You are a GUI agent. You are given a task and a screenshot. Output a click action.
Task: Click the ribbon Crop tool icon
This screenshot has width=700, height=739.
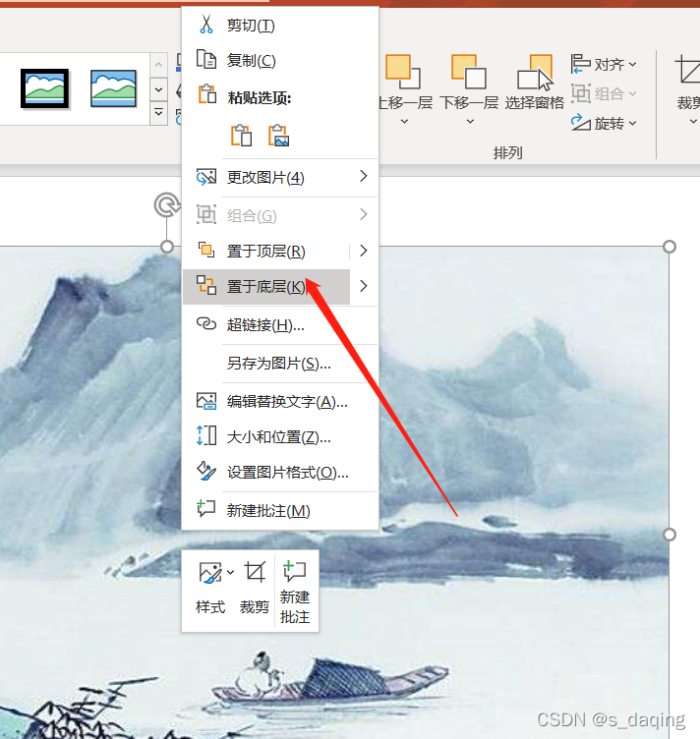[x=688, y=69]
